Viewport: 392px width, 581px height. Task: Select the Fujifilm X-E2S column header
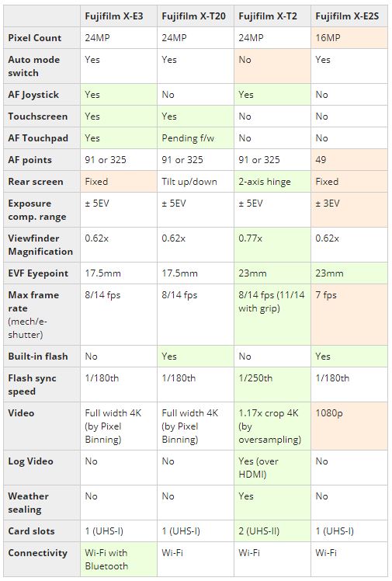[x=349, y=16]
